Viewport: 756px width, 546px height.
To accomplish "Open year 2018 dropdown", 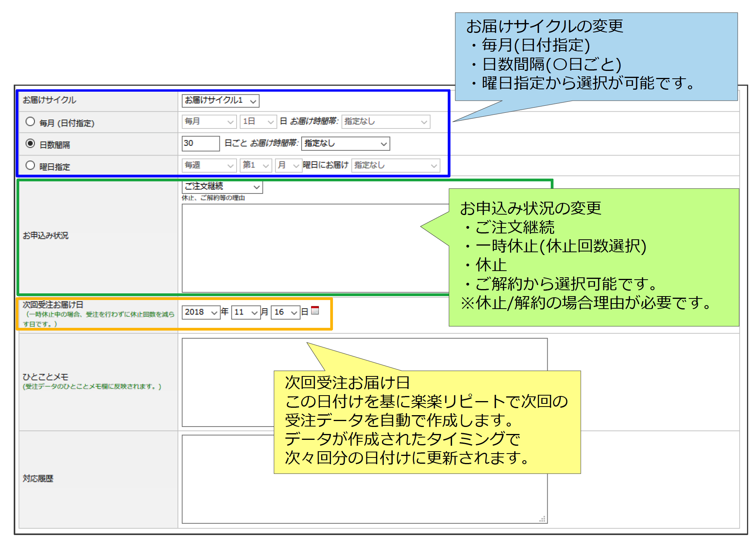I will [x=201, y=312].
